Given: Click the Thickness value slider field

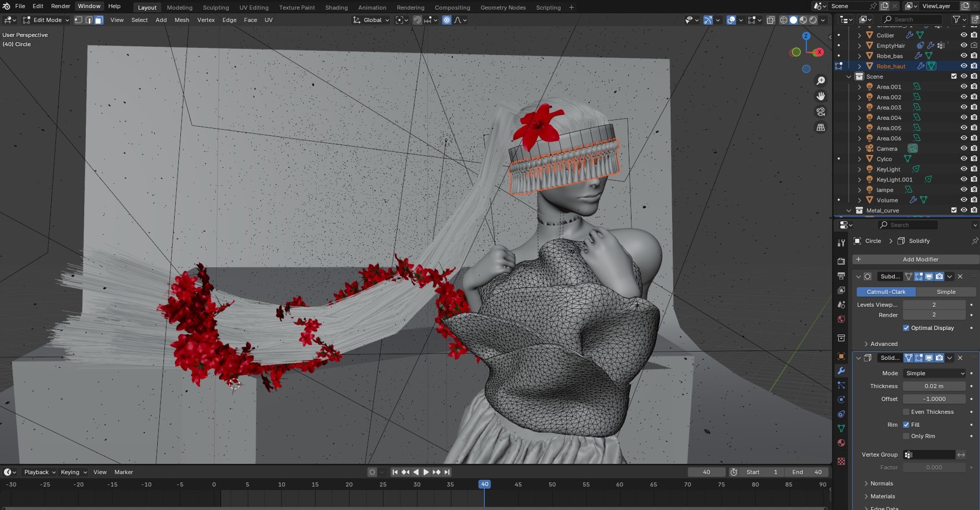Looking at the screenshot, I should click(x=934, y=386).
